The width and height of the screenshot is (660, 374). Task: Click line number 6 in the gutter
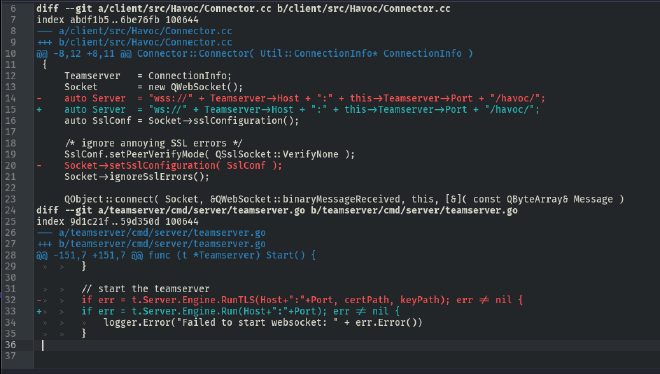(x=13, y=8)
